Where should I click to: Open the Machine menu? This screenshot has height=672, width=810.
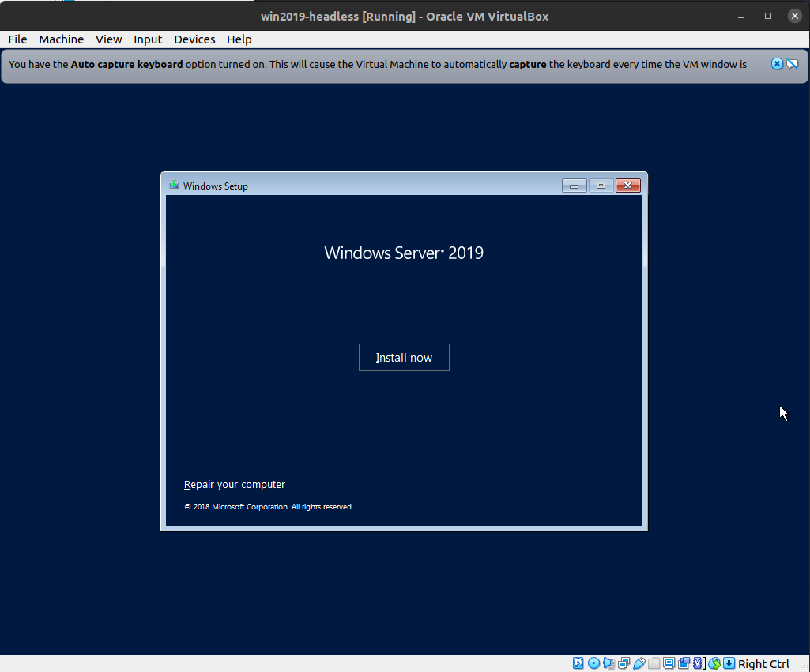tap(61, 39)
